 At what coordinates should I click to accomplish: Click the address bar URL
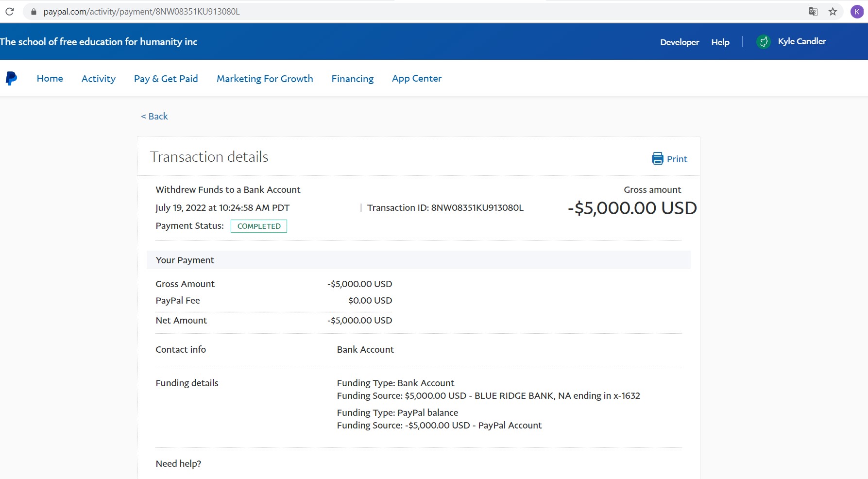(x=141, y=12)
